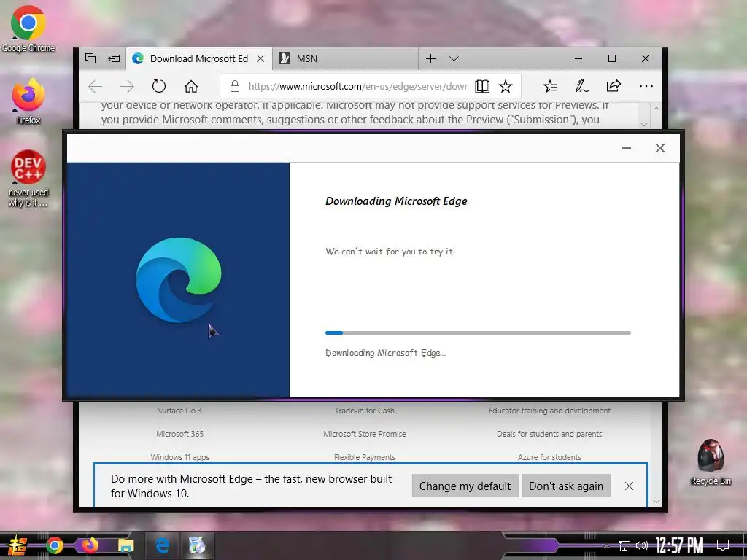This screenshot has width=747, height=560.
Task: Click the Change my default button
Action: tap(465, 486)
